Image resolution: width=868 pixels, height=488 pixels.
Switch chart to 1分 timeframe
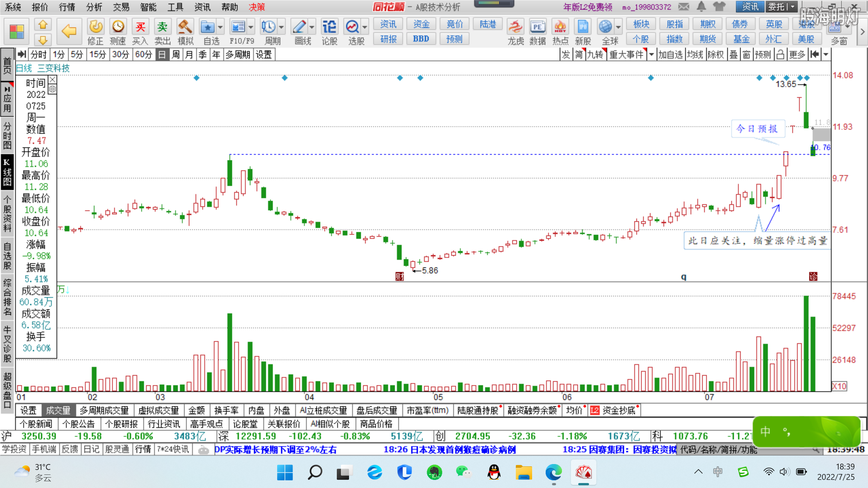59,55
